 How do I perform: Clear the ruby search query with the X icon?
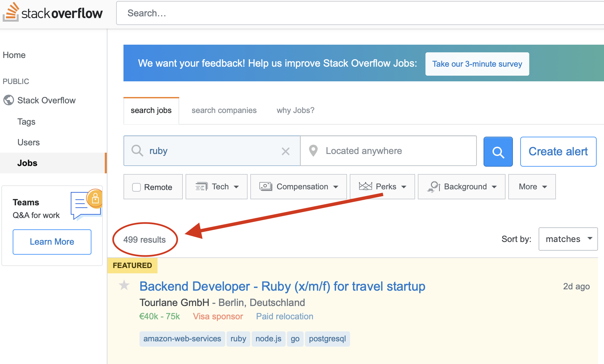tap(286, 151)
